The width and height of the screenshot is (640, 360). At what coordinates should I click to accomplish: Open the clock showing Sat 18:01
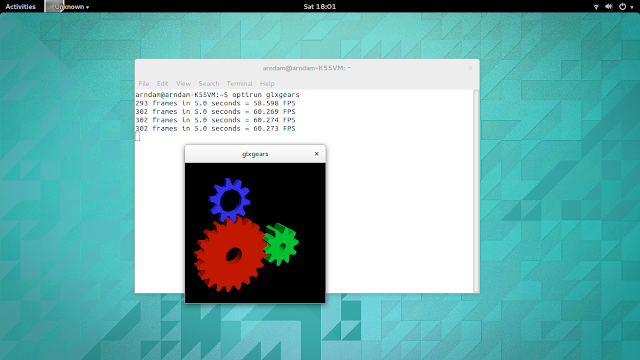pyautogui.click(x=320, y=7)
